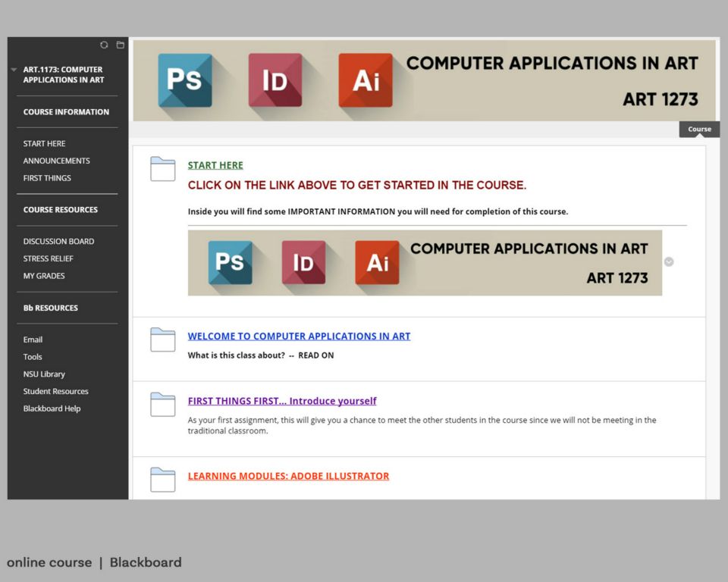The width and height of the screenshot is (728, 582).
Task: Click the COURSE INFORMATION sidebar heading
Action: point(67,112)
